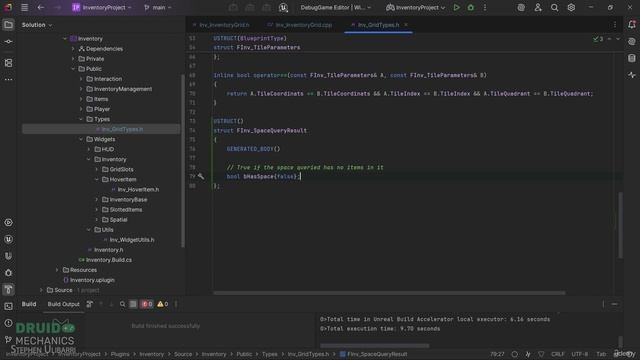This screenshot has width=640, height=360.
Task: Expand the Private folder
Action: (x=73, y=59)
